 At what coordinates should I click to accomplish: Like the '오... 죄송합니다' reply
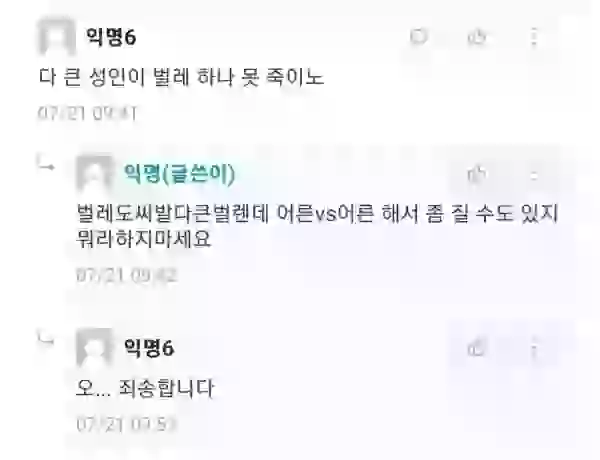pyautogui.click(x=476, y=348)
